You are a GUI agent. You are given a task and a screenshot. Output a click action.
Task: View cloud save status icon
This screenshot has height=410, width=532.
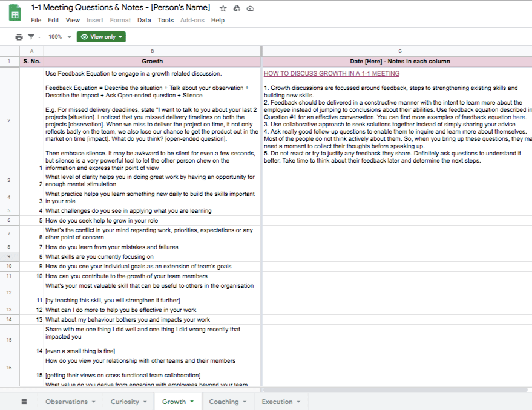[x=251, y=8]
